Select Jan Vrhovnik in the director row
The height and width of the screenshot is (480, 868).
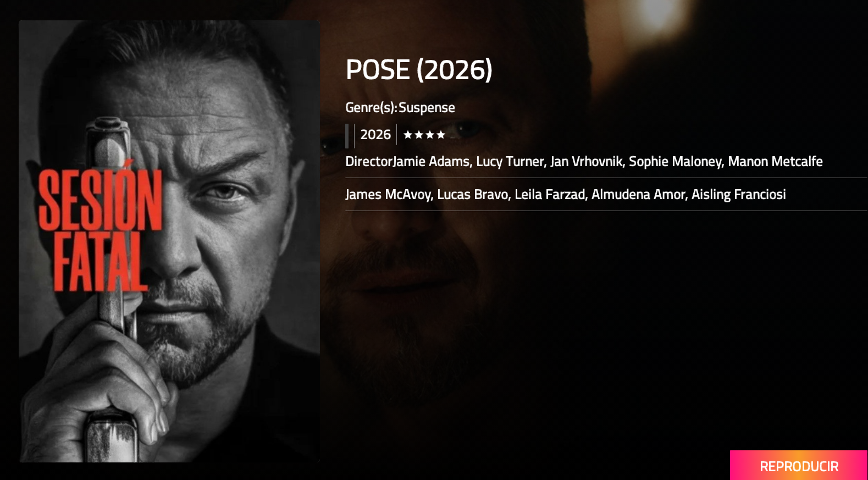[587, 162]
